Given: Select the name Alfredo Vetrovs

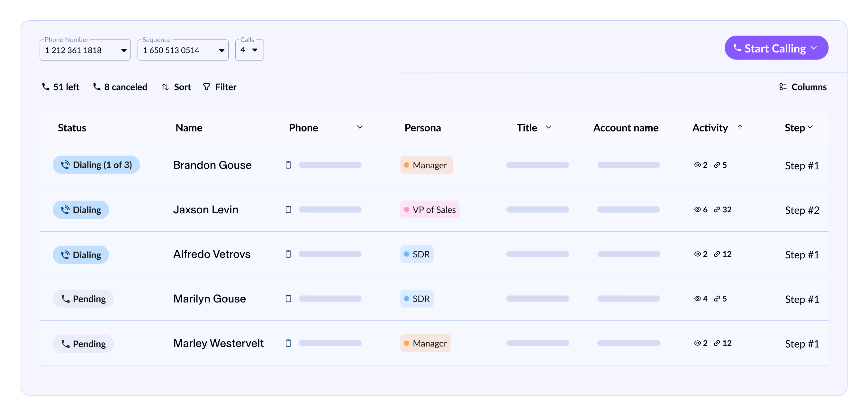Looking at the screenshot, I should pos(212,254).
